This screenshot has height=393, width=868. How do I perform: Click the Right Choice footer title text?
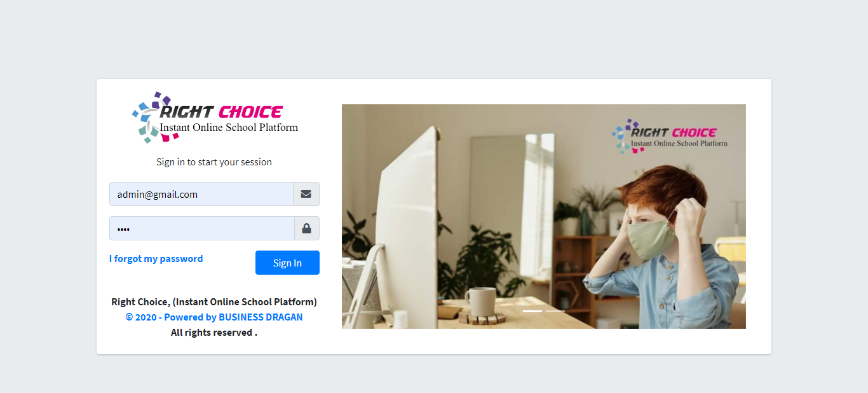coord(214,301)
